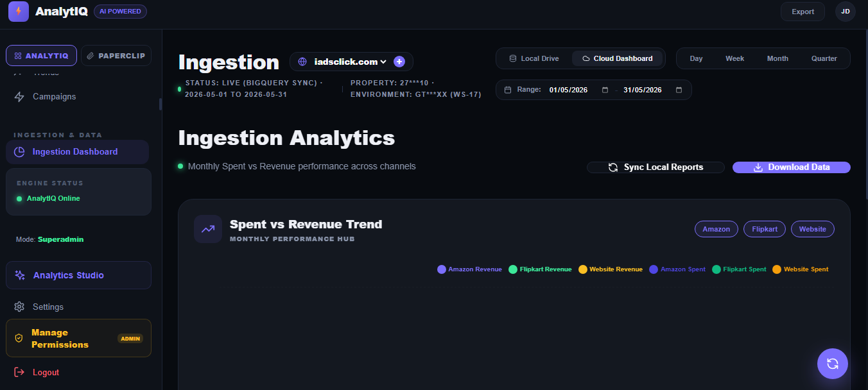Click the Range calendar icon
Image resolution: width=868 pixels, height=390 pixels.
pos(508,90)
